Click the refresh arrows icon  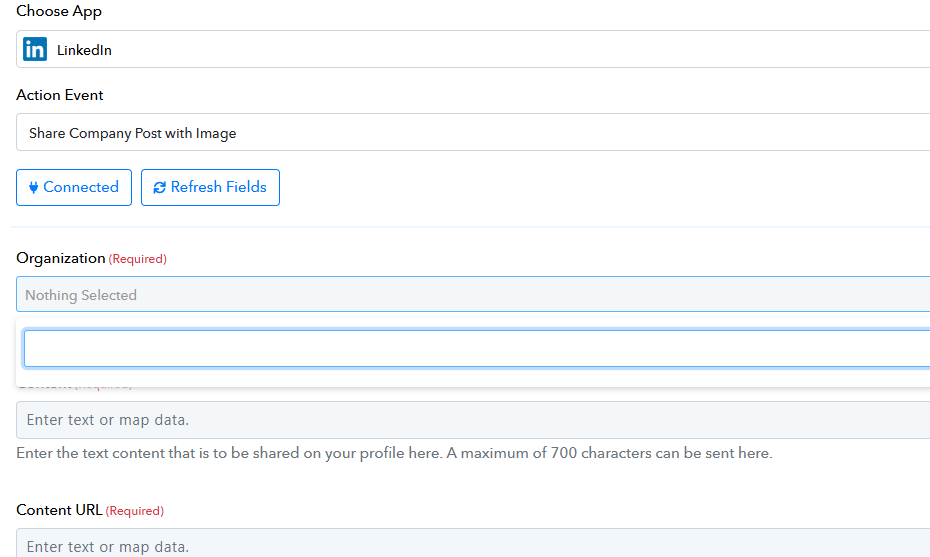[160, 187]
